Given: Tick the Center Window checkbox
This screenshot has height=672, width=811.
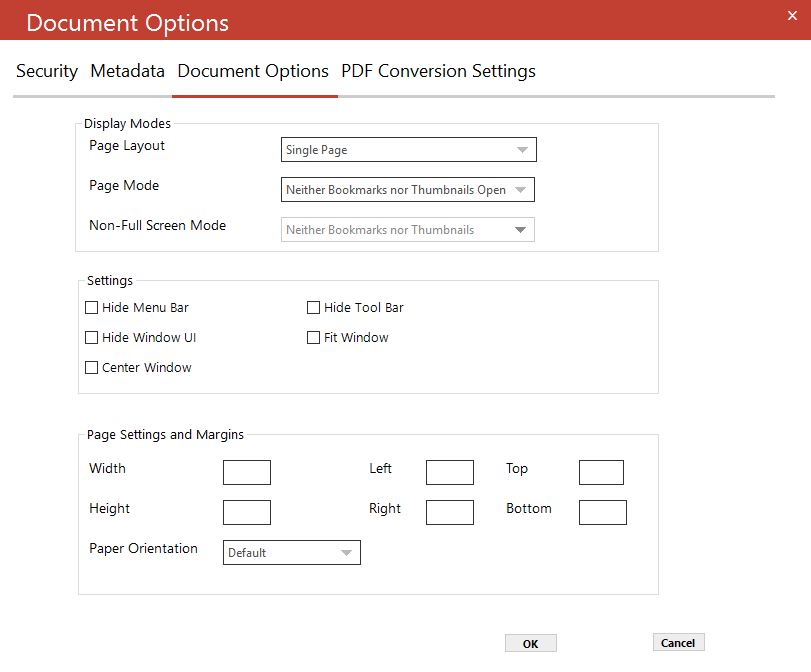Looking at the screenshot, I should [x=92, y=368].
